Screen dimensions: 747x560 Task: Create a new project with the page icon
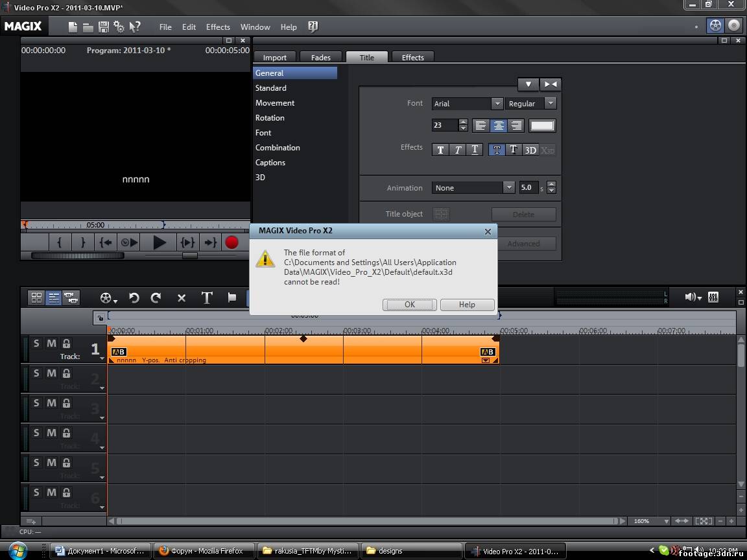[x=73, y=27]
